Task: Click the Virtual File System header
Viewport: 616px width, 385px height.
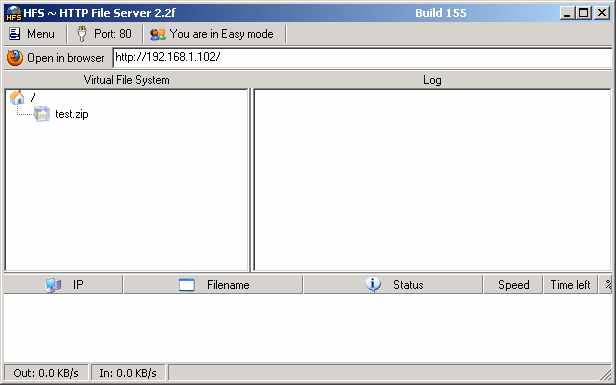Action: coord(126,80)
